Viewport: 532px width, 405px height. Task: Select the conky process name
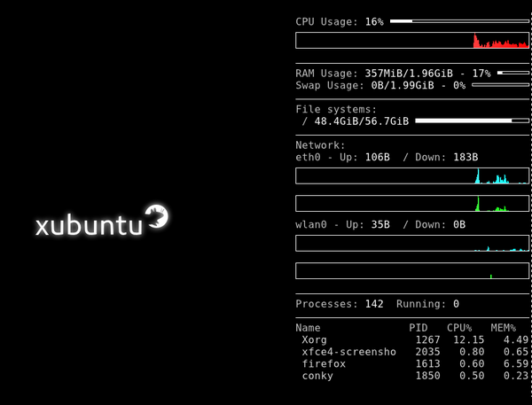317,376
